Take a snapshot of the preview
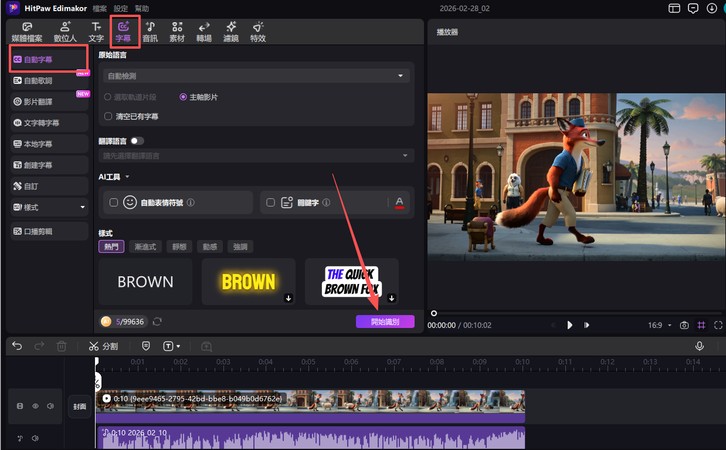Image resolution: width=726 pixels, height=450 pixels. tap(684, 325)
